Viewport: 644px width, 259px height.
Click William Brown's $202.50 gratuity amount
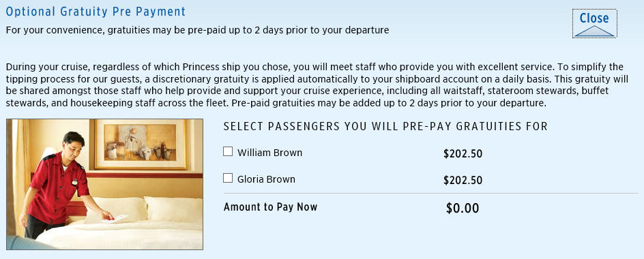click(463, 154)
